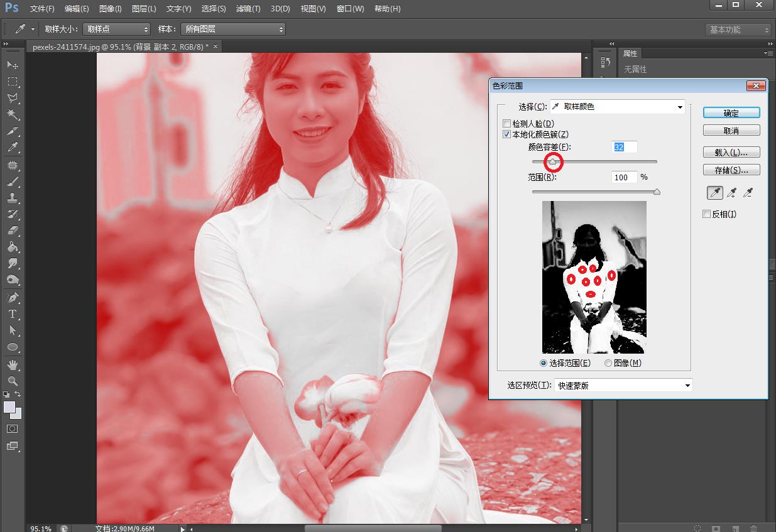Enable the 检测人脸 checkbox
776x532 pixels.
[507, 124]
